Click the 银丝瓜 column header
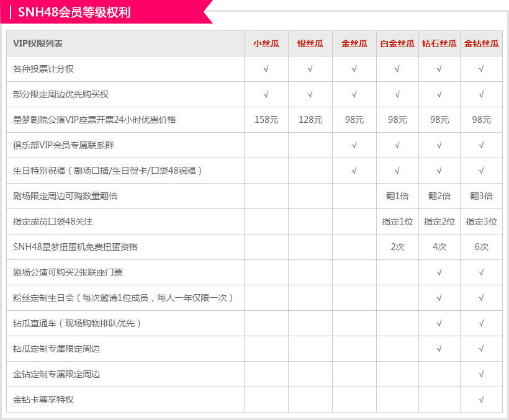Screen dimensions: 509x420 tap(310, 43)
